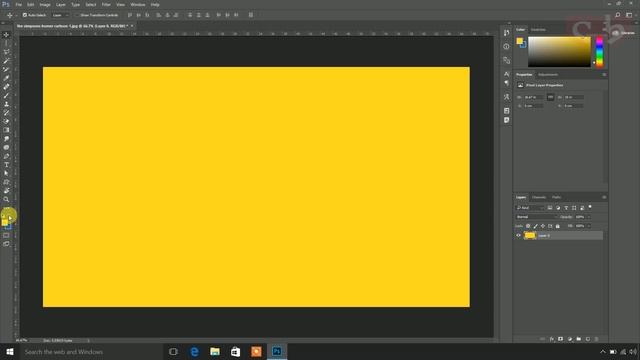Open the History panel icon
This screenshot has height=360, width=640.
(507, 33)
